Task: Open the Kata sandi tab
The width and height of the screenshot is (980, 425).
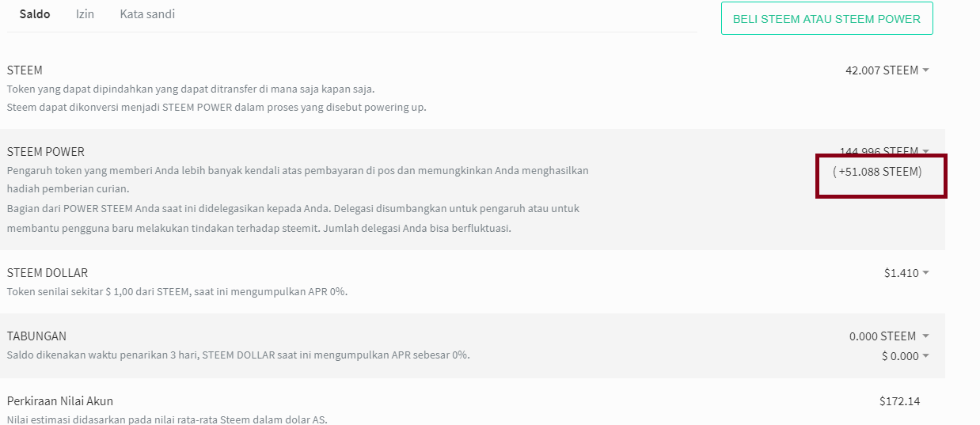Action: 147,14
